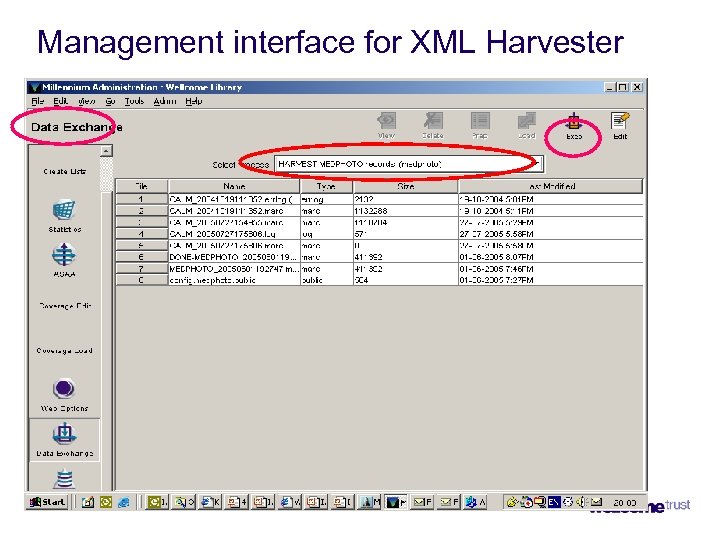Click sidebar scroll up arrow
This screenshot has width=720, height=540.
[106, 151]
